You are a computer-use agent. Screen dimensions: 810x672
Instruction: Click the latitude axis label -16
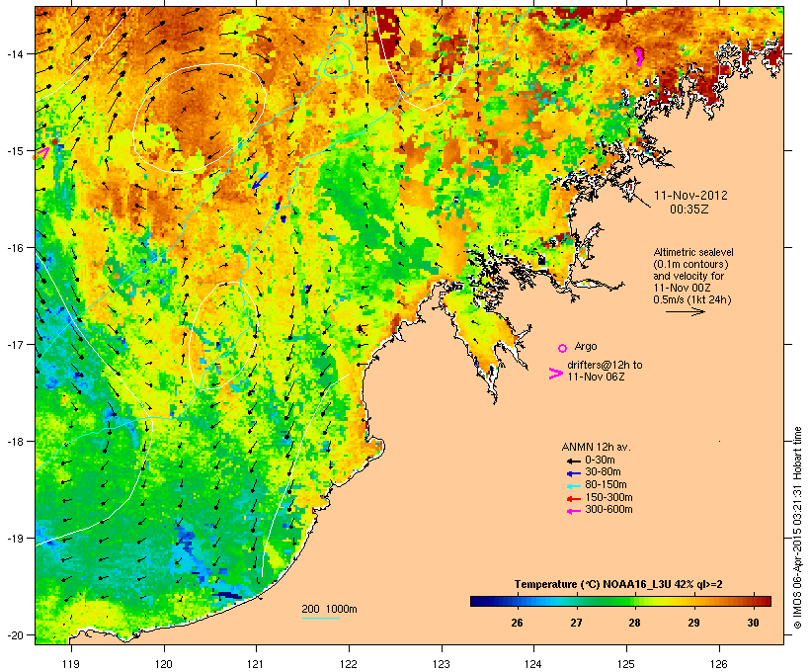pos(15,248)
